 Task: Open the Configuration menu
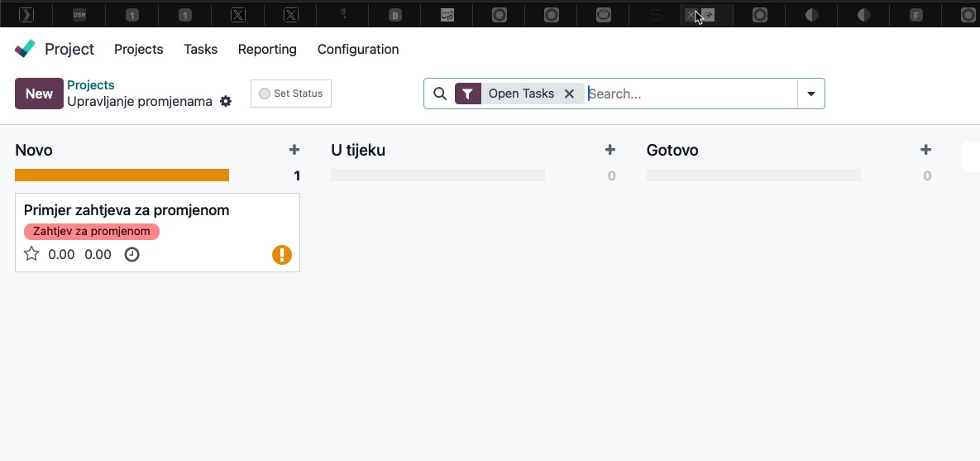(x=358, y=50)
